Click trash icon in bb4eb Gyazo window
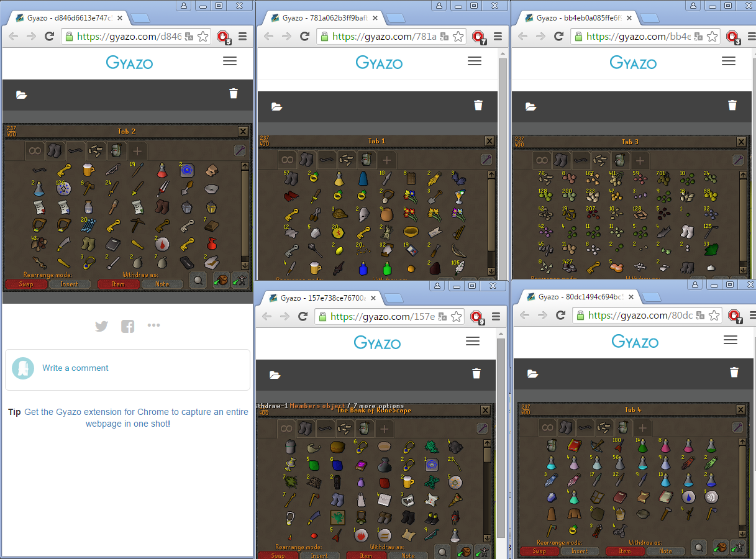756x559 pixels. [x=732, y=106]
